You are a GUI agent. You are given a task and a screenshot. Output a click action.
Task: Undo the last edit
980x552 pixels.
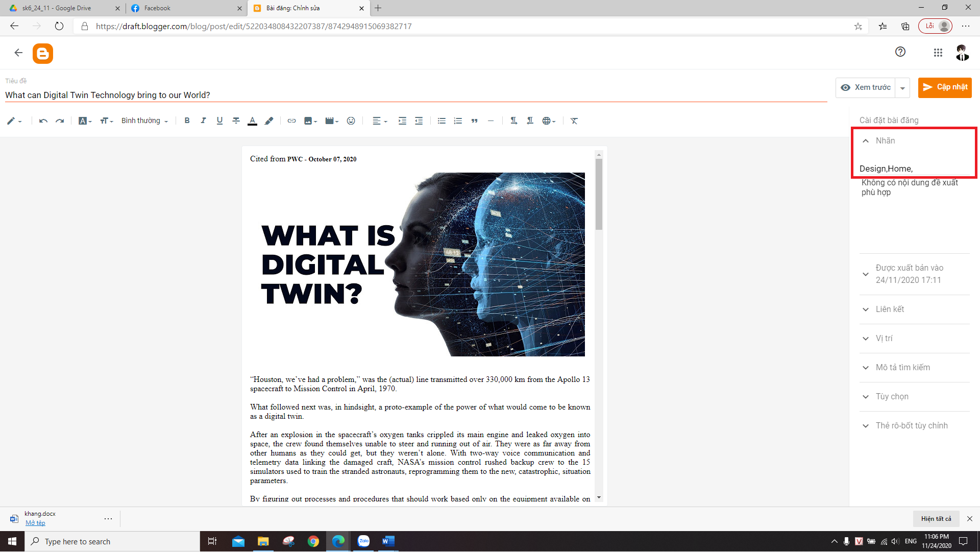(43, 121)
